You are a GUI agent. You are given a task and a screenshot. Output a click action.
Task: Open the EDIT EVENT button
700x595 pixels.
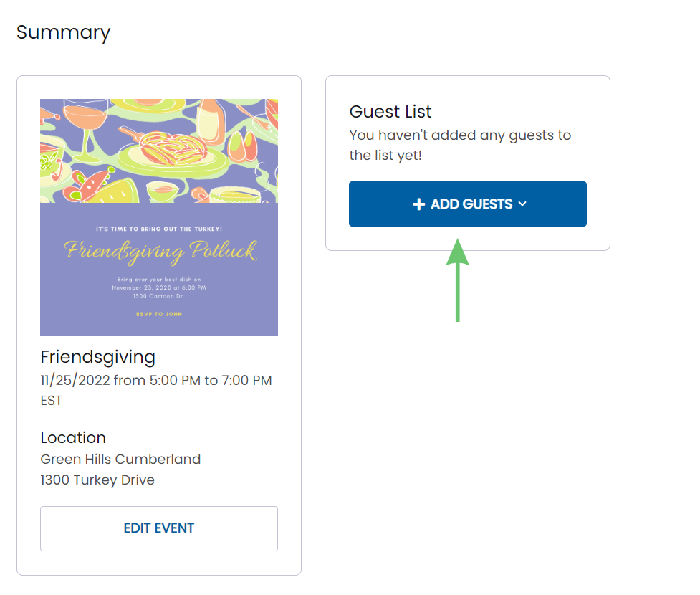point(159,528)
